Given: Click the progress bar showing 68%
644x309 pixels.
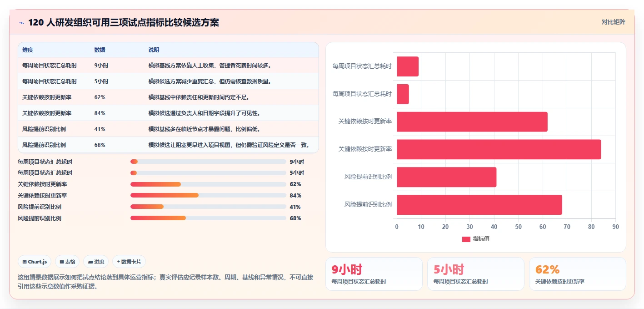Looking at the screenshot, I should pyautogui.click(x=208, y=218).
